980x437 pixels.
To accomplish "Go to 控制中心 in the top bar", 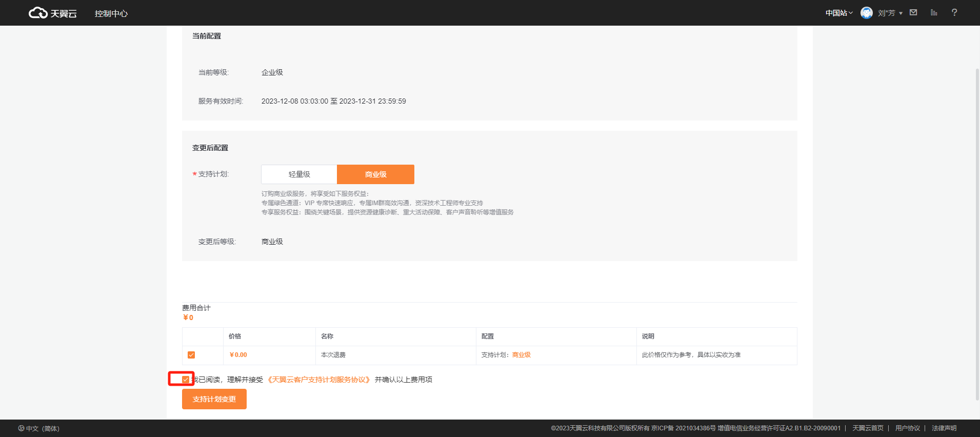I will [111, 13].
